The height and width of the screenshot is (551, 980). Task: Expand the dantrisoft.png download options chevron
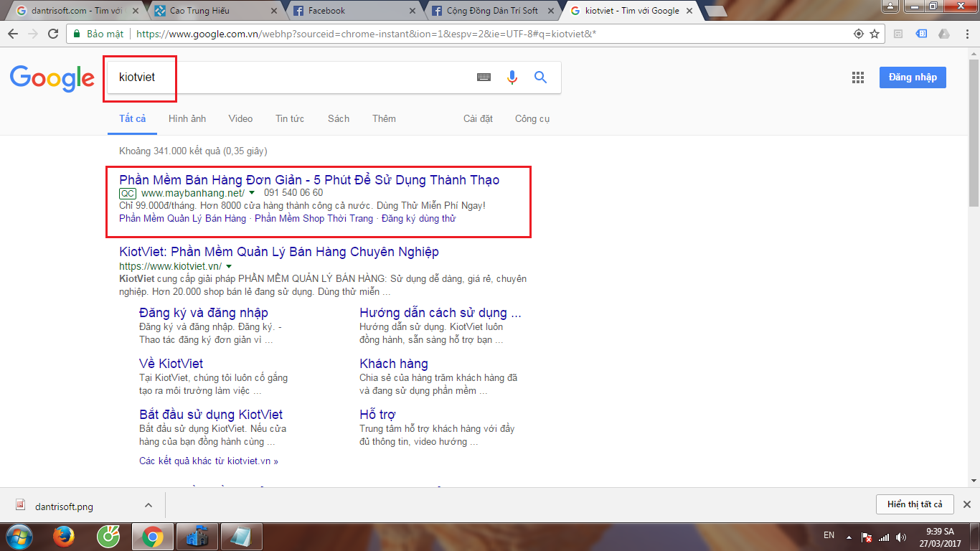(x=149, y=505)
